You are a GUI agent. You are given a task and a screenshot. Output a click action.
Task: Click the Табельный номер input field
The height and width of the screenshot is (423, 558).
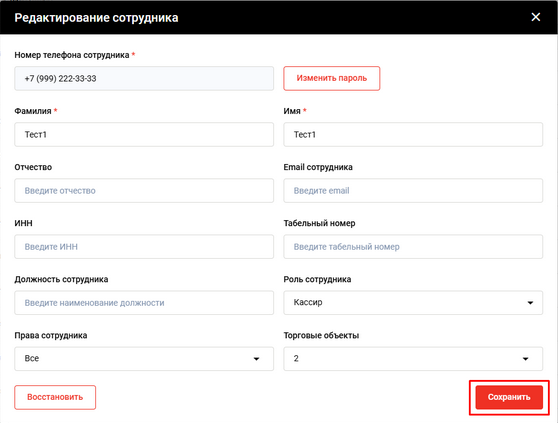pyautogui.click(x=413, y=247)
